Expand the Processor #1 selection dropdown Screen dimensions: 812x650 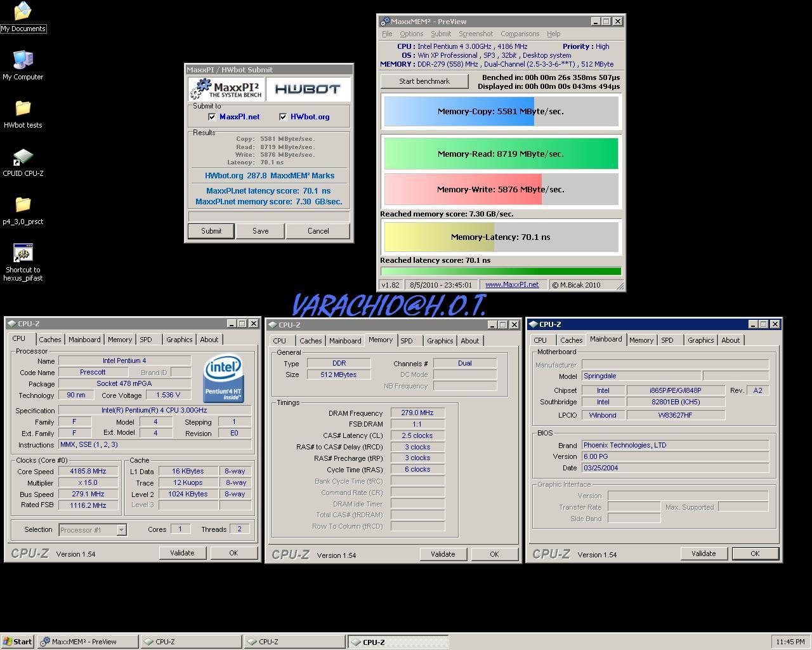point(121,529)
